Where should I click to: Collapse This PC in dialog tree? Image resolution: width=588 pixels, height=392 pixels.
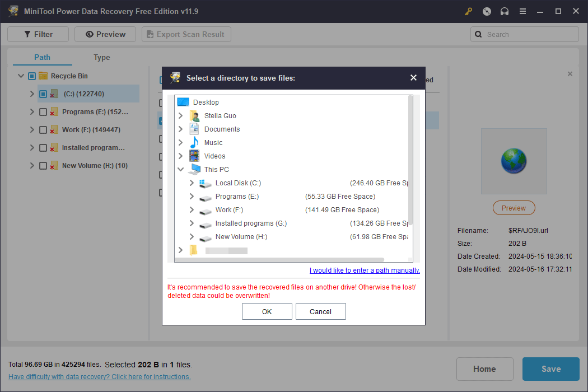(x=180, y=170)
